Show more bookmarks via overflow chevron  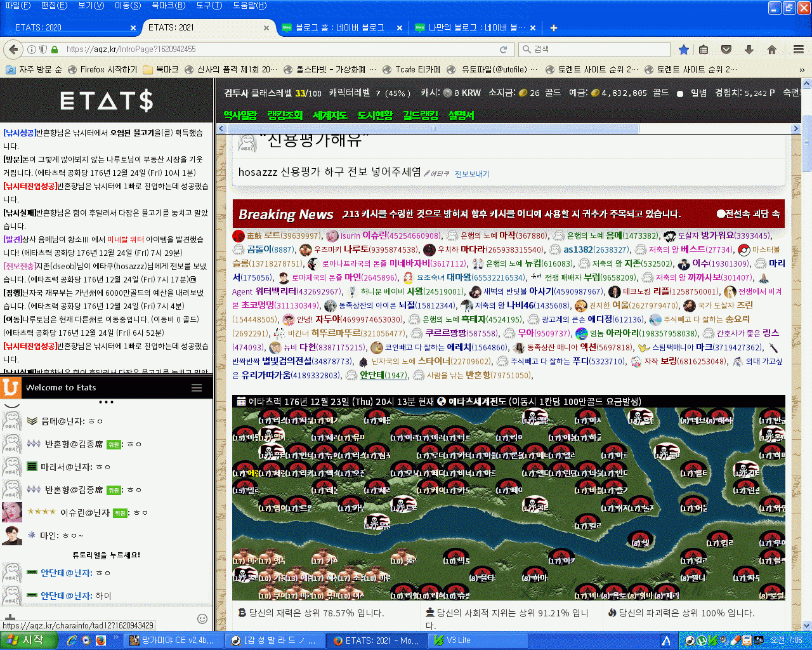(x=802, y=70)
